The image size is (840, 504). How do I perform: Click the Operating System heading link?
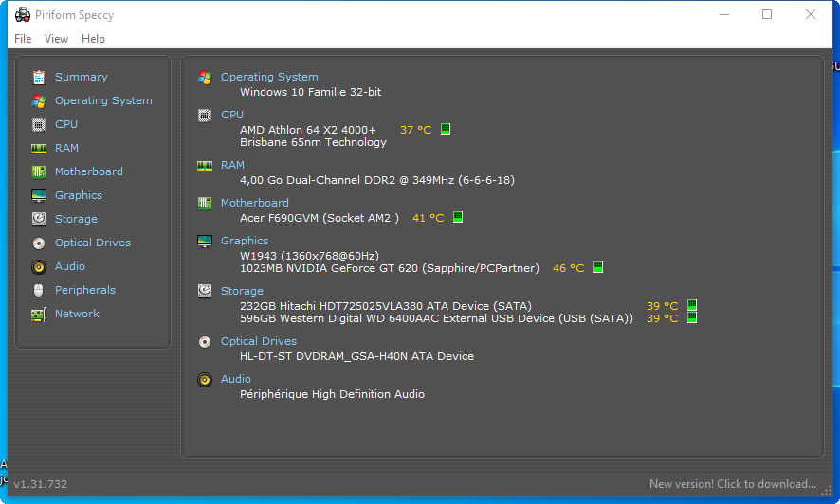point(269,77)
